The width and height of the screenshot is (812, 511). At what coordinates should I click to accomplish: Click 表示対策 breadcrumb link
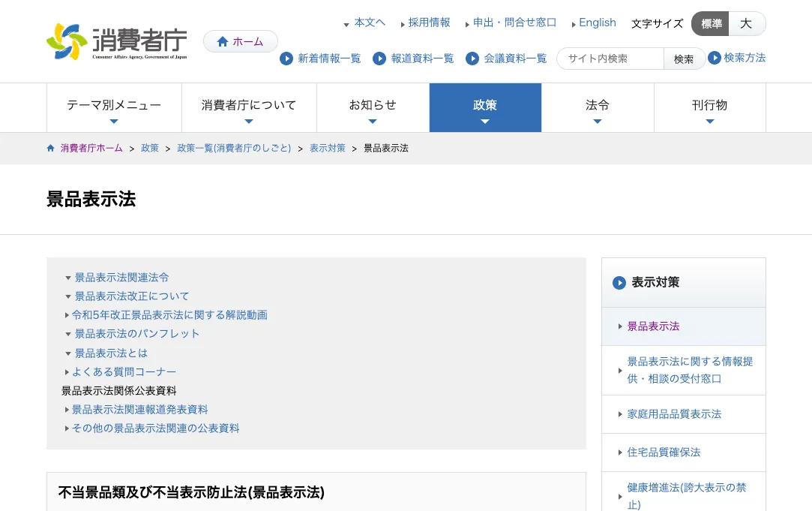click(328, 149)
